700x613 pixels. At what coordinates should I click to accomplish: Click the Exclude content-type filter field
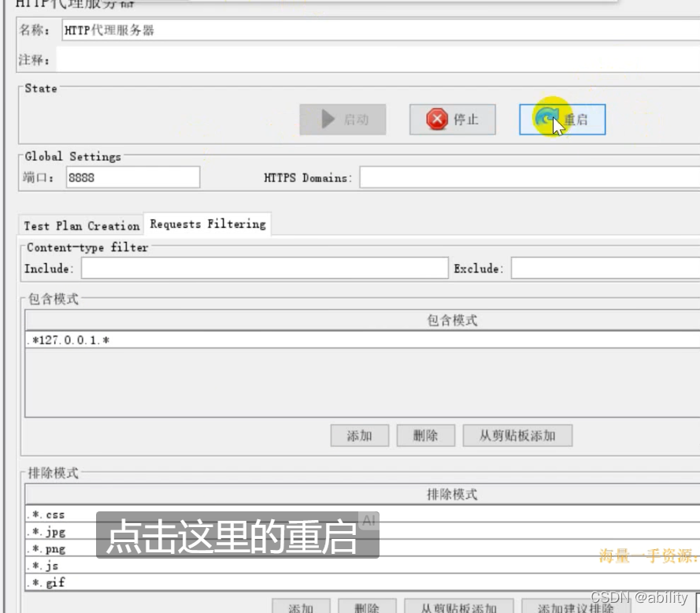tap(606, 268)
